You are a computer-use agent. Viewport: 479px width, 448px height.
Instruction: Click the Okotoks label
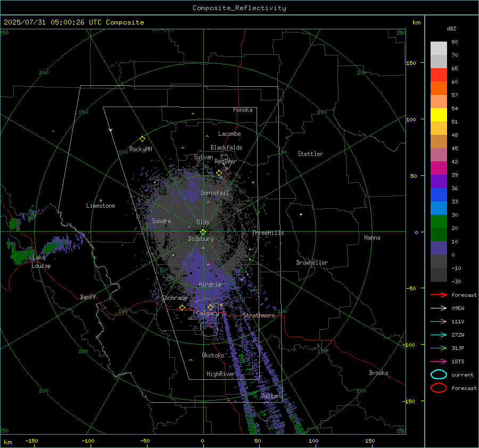click(213, 355)
